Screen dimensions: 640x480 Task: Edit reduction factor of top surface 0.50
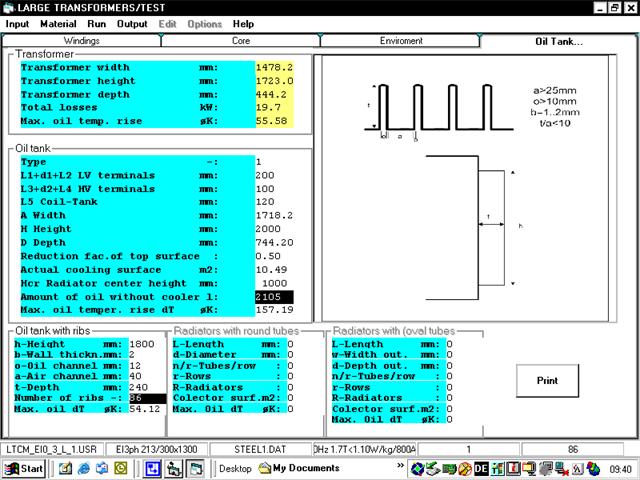274,256
